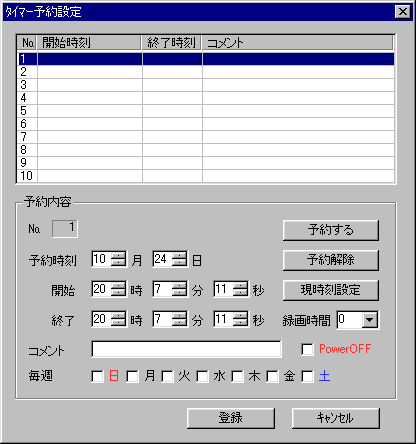Click the キャンセル button
The image size is (416, 444).
click(x=336, y=418)
